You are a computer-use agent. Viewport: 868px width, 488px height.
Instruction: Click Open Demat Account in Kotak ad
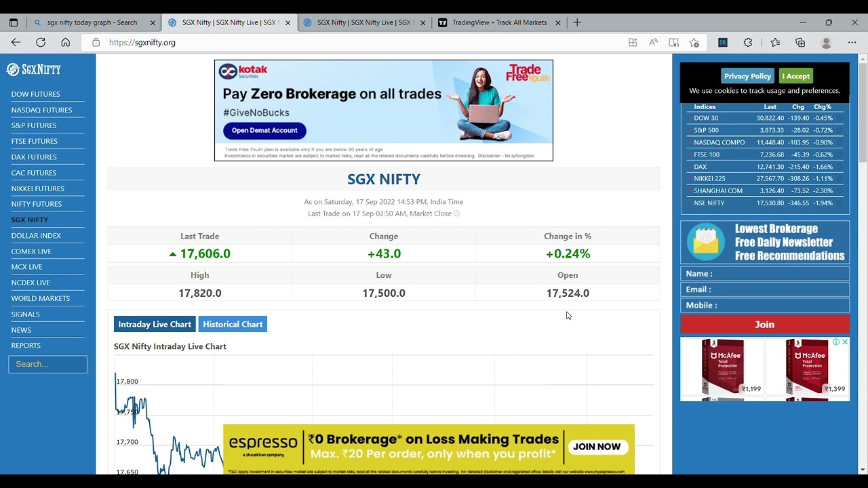coord(264,130)
